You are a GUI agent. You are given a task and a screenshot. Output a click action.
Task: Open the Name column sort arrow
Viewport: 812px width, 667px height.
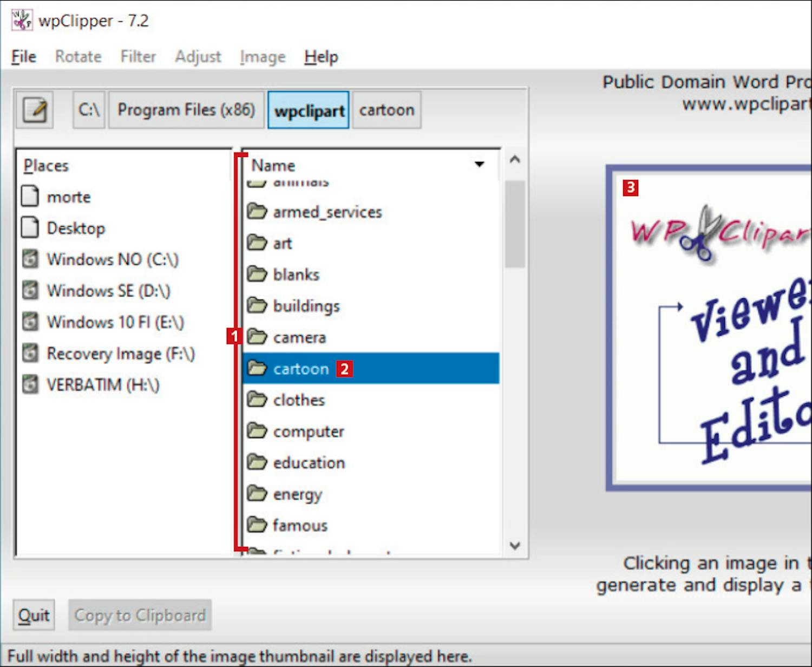(479, 165)
